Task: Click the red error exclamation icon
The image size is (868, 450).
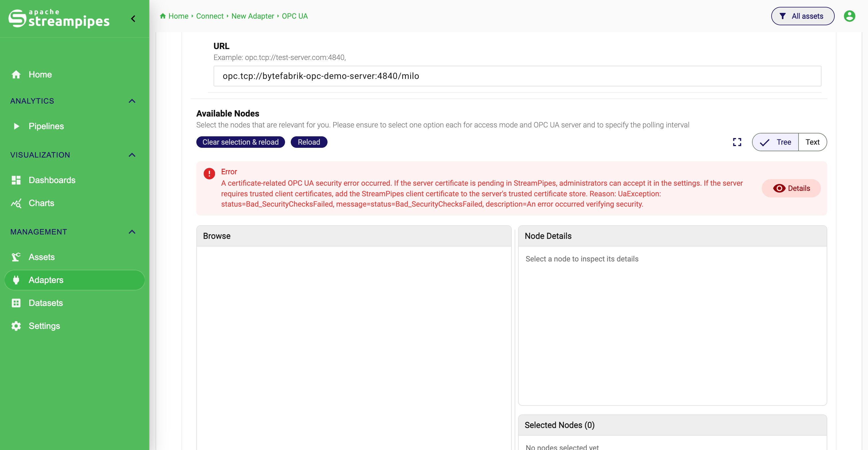Action: pyautogui.click(x=209, y=173)
